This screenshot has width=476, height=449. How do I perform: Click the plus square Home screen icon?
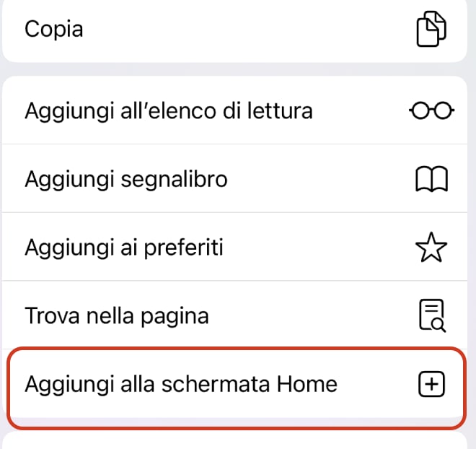point(431,385)
